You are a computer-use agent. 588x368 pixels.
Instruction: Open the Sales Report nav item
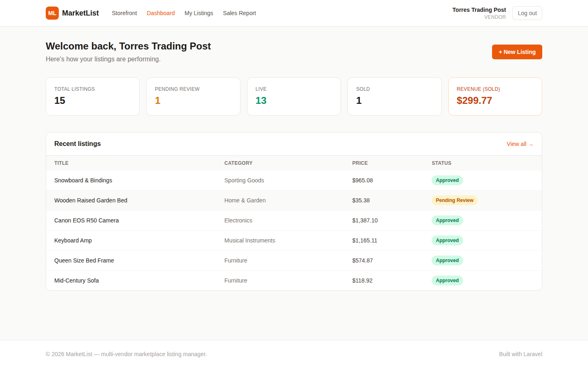tap(239, 13)
